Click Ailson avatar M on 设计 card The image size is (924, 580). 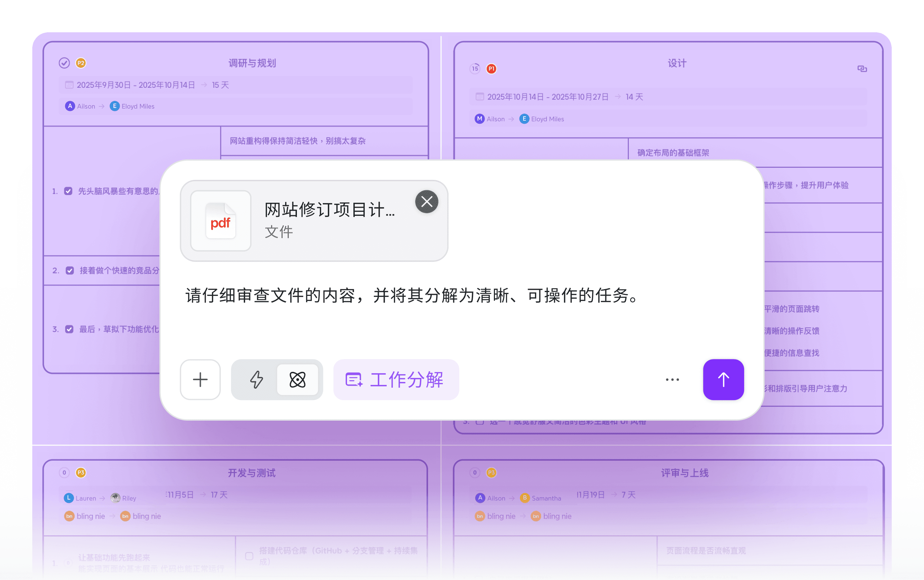point(479,119)
